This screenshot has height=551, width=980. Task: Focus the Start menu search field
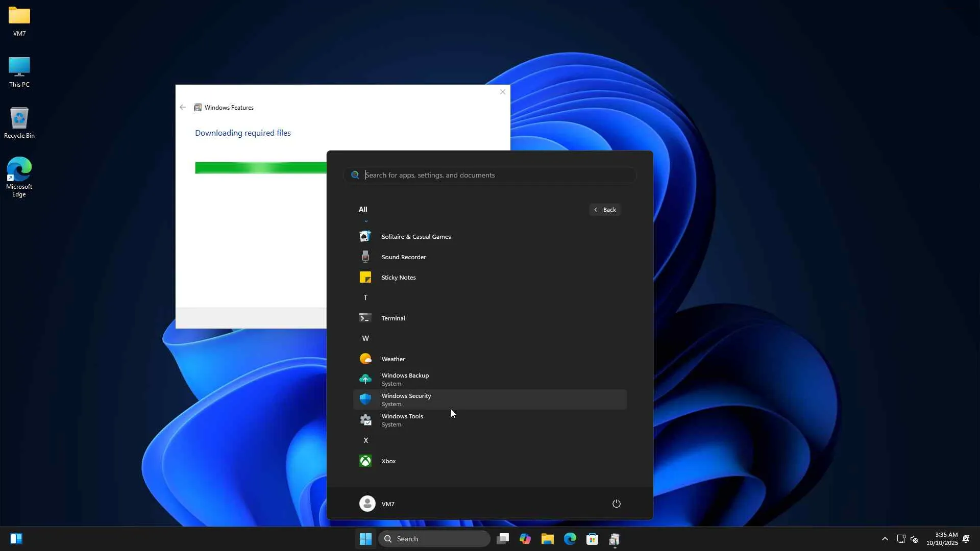[x=490, y=175]
